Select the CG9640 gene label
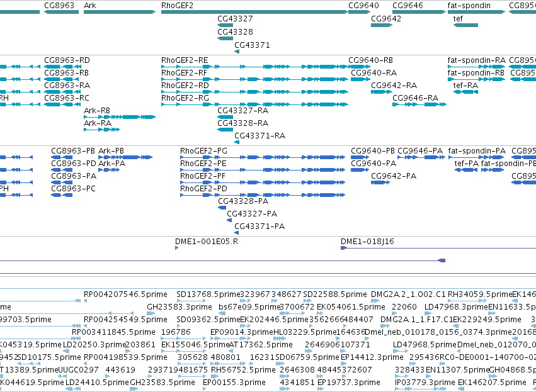Screen dimensions: 536x392 coord(363,6)
